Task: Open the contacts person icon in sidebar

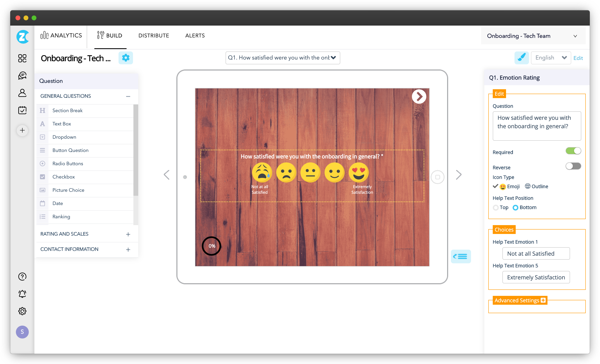Action: tap(22, 93)
